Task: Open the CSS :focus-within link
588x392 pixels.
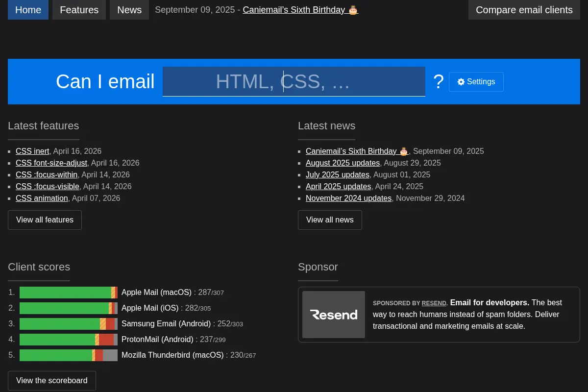Action: (x=47, y=174)
